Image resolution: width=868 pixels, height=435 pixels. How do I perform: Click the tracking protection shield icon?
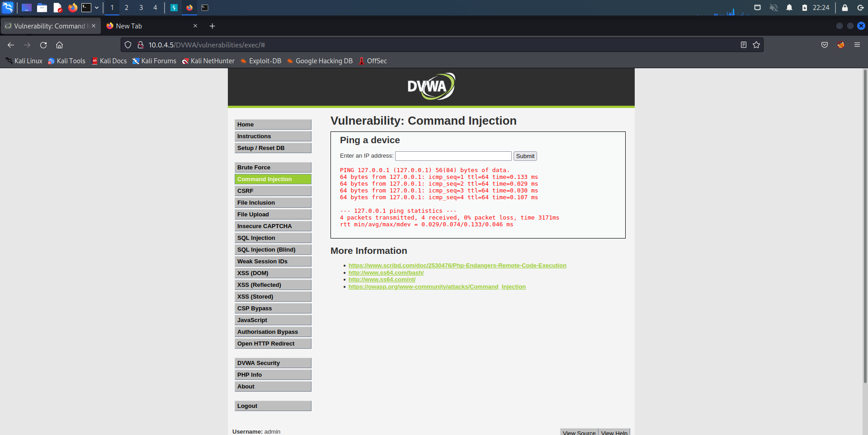click(128, 45)
